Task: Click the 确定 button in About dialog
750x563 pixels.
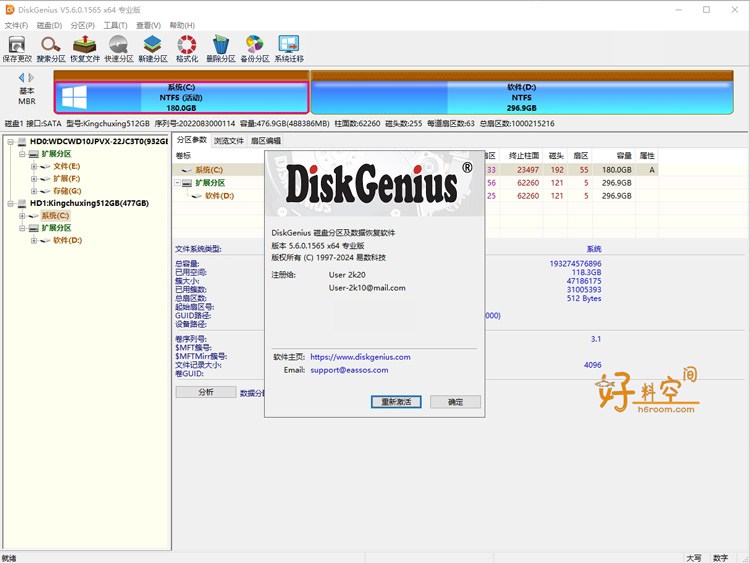Action: coord(455,402)
